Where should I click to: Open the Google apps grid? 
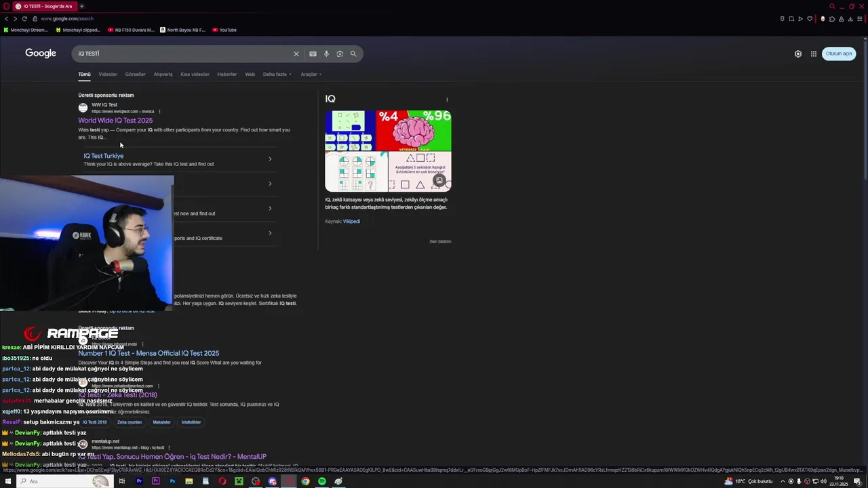[814, 54]
